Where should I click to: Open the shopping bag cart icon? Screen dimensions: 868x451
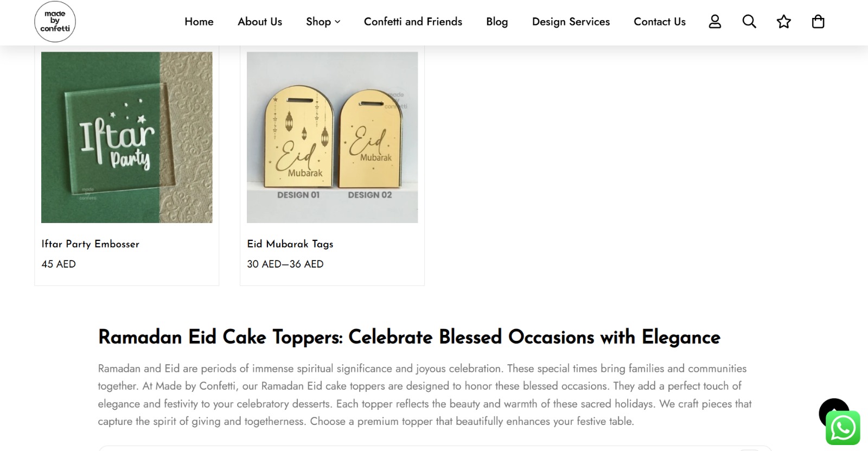point(818,22)
